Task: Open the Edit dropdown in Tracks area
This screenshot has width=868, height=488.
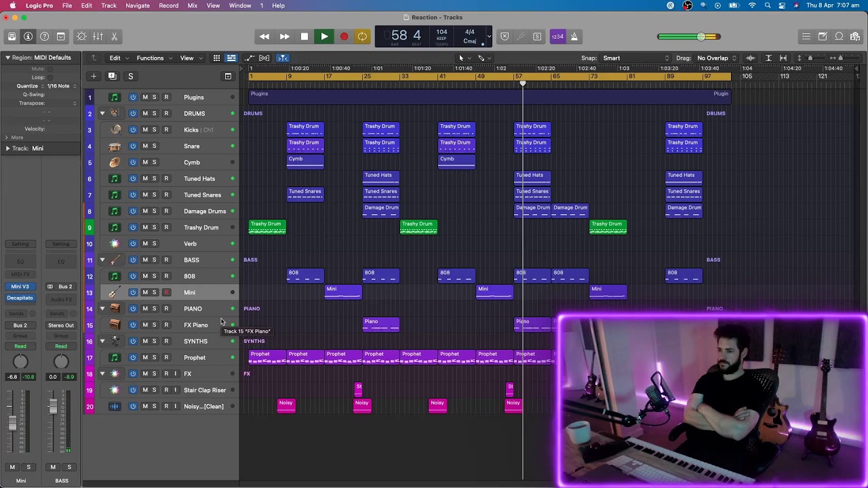Action: (x=119, y=58)
